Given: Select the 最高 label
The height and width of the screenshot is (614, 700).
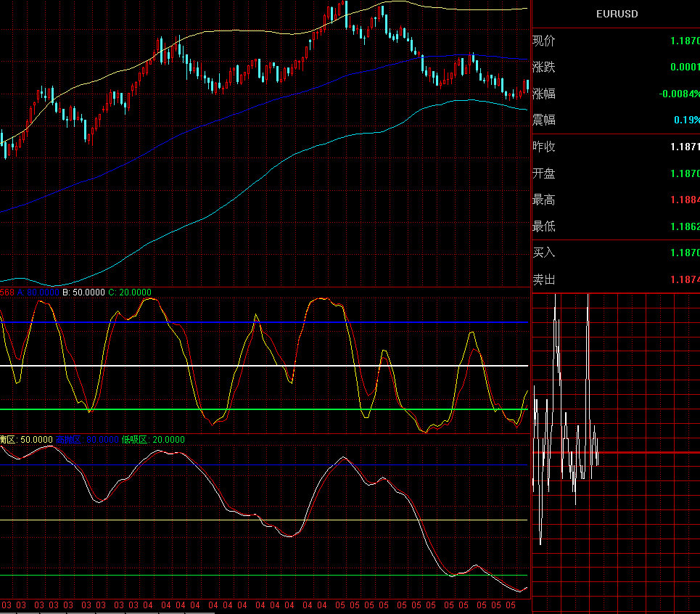Looking at the screenshot, I should coord(544,200).
